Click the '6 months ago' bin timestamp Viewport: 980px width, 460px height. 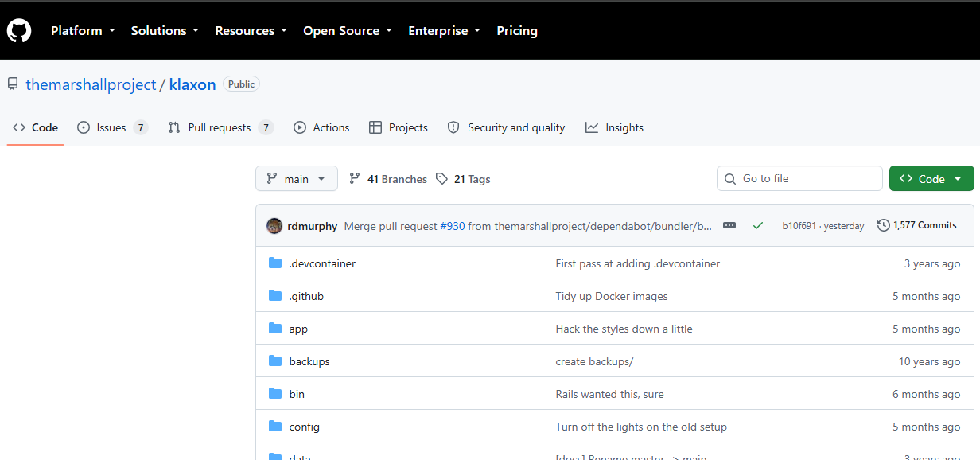point(926,394)
